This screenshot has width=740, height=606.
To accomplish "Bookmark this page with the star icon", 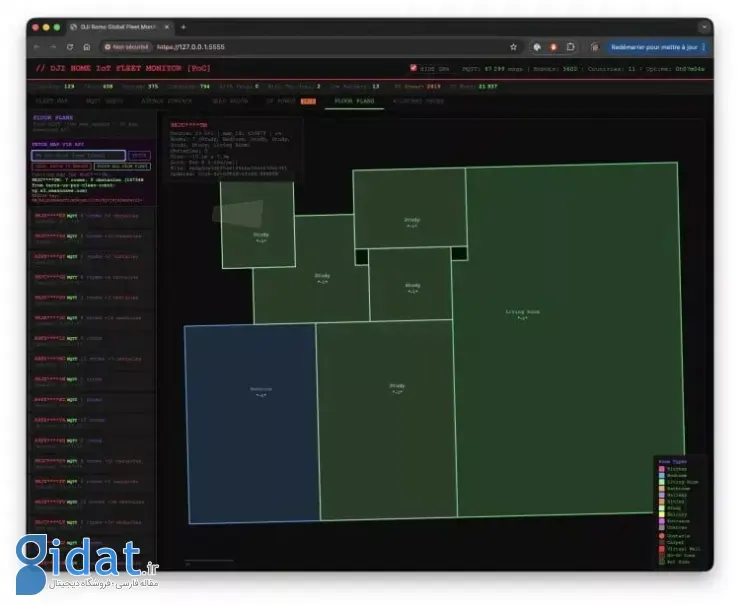I will 514,47.
